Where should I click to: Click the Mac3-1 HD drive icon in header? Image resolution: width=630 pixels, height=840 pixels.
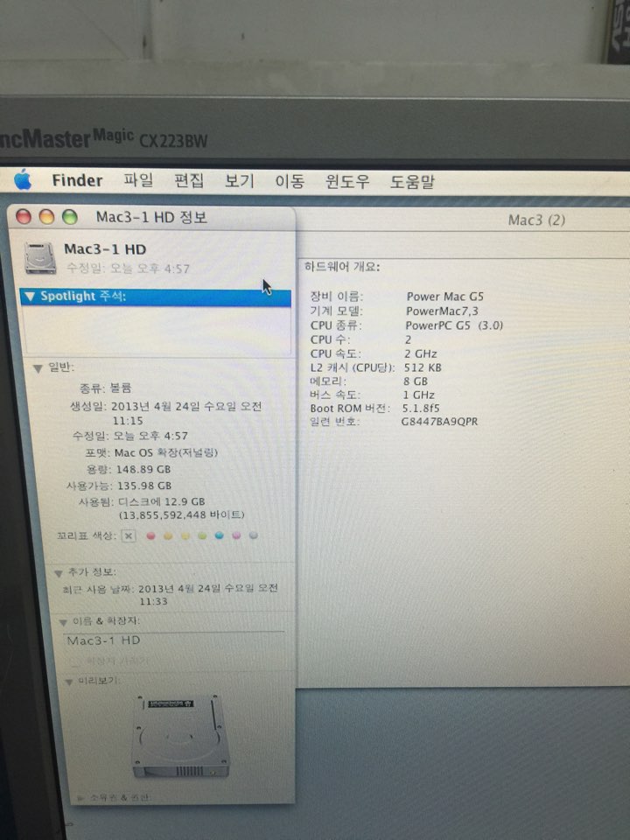40,257
